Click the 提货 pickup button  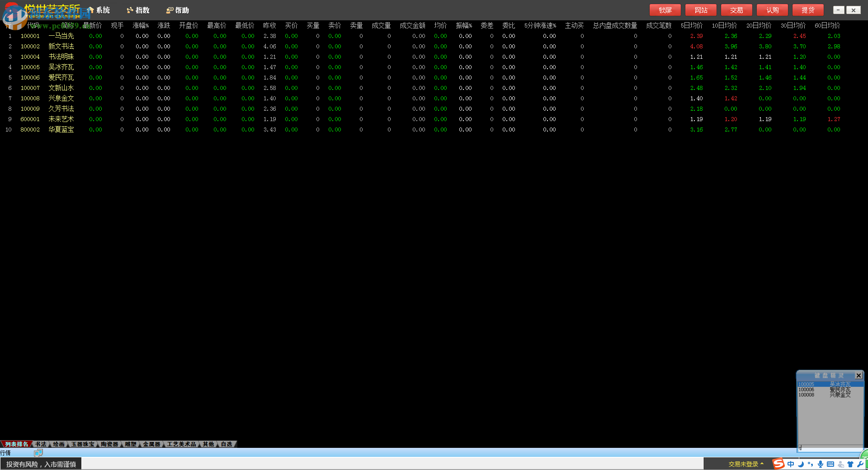pos(808,10)
